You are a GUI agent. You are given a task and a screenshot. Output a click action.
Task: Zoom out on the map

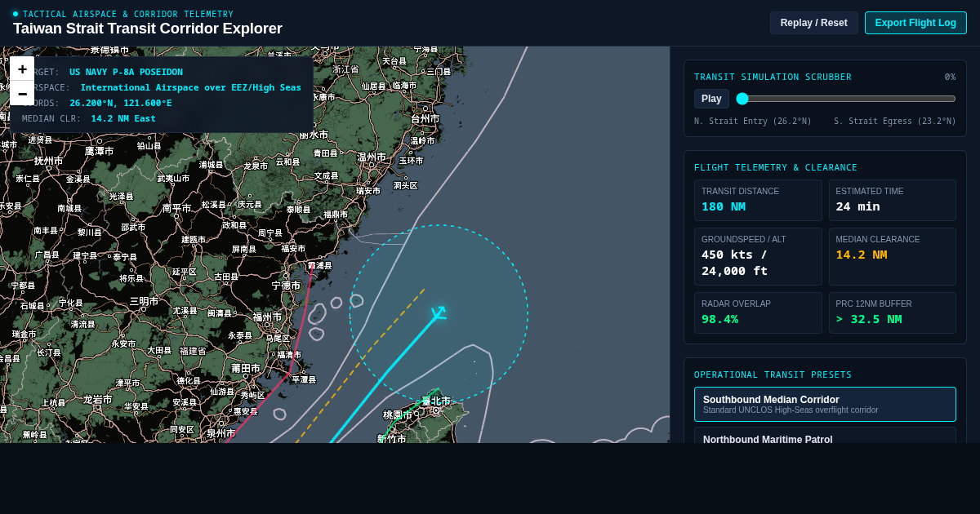click(22, 93)
